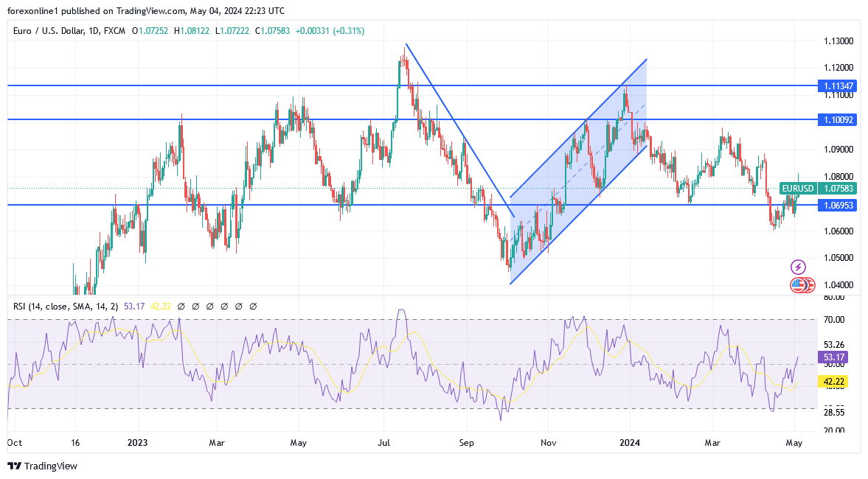868x479 pixels.
Task: Click the close value C1.07583
Action: pyautogui.click(x=272, y=31)
